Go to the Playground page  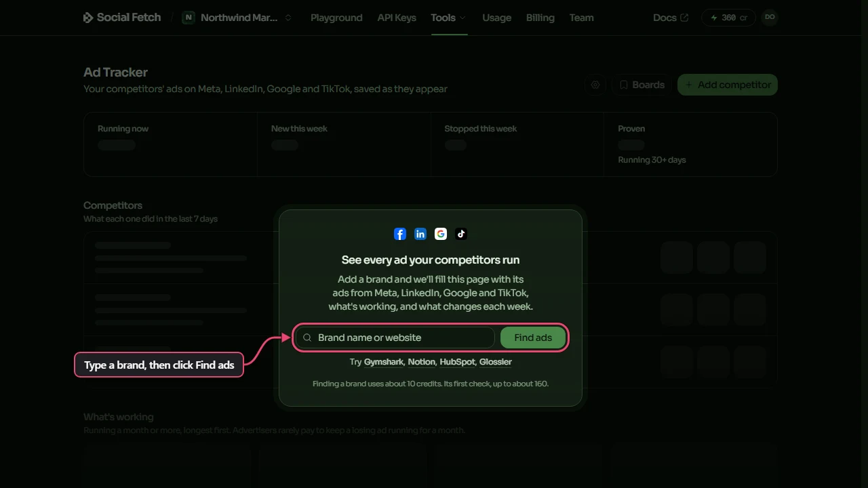pyautogui.click(x=336, y=18)
